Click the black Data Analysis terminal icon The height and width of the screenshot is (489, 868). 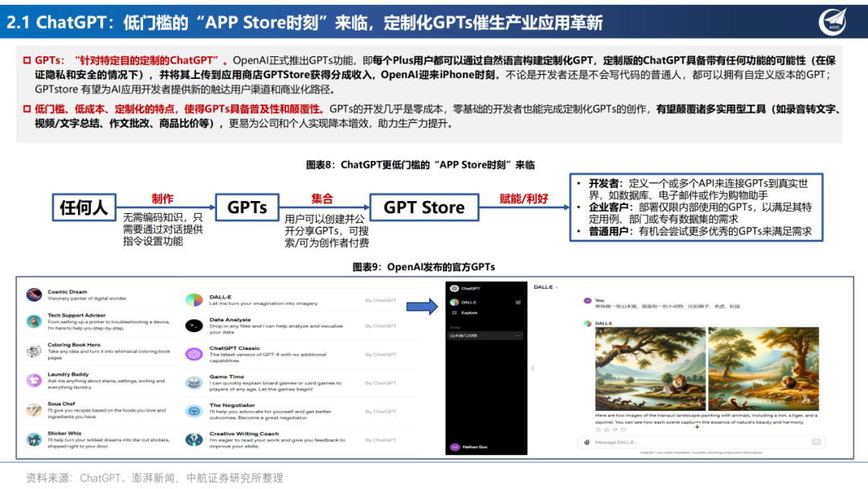(x=194, y=326)
